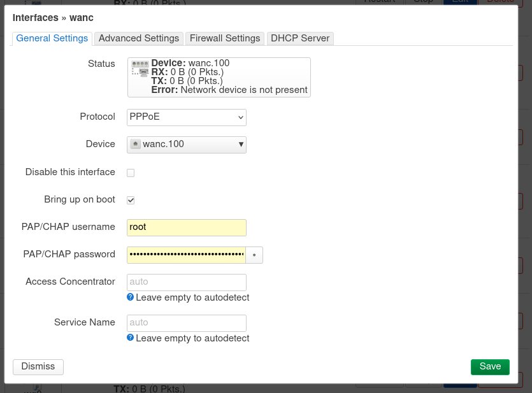The height and width of the screenshot is (393, 532).
Task: Click the network device icon in Status box
Action: (140, 68)
